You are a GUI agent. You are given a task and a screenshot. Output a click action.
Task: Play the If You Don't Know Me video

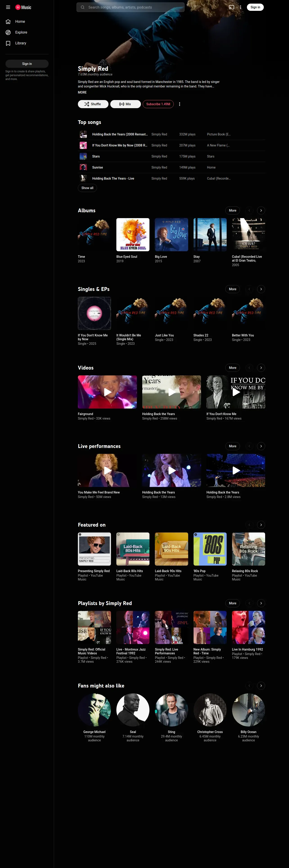[236, 392]
